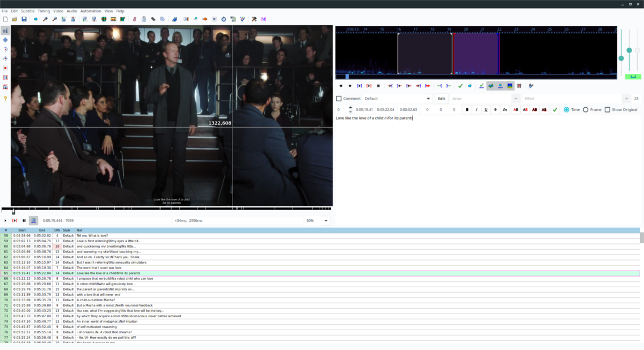Toggle spectrum analyzer display mode
Image resolution: width=644 pixels, height=350 pixels.
coord(510,86)
